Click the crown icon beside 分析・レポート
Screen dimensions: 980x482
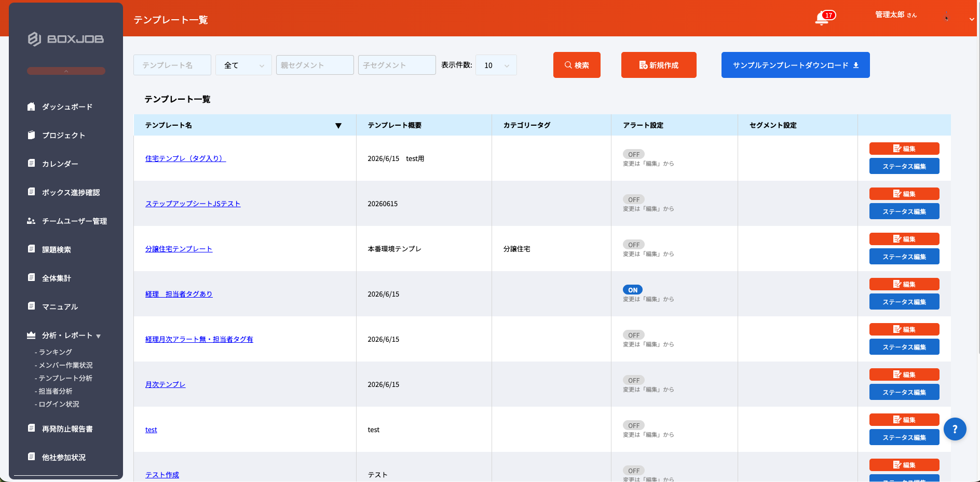coord(31,335)
